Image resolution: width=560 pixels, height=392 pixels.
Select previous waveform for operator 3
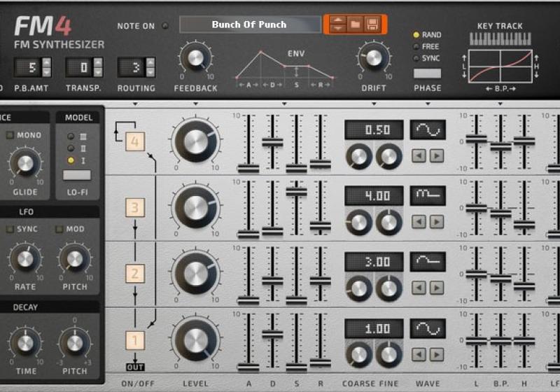pos(419,222)
